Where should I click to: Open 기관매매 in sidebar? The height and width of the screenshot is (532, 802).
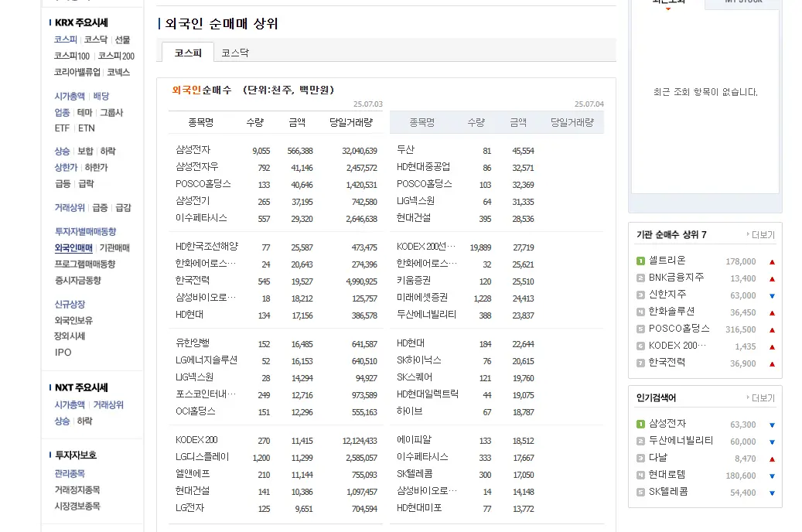click(x=114, y=248)
